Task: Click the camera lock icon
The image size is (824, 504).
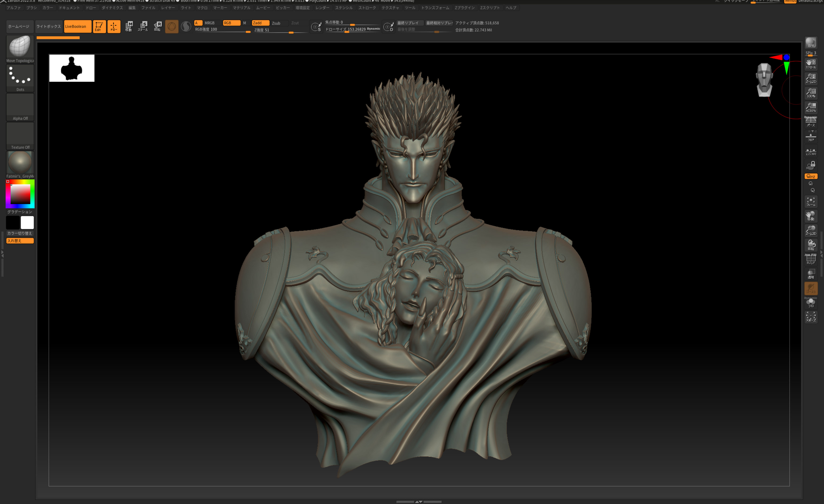Action: [x=811, y=165]
